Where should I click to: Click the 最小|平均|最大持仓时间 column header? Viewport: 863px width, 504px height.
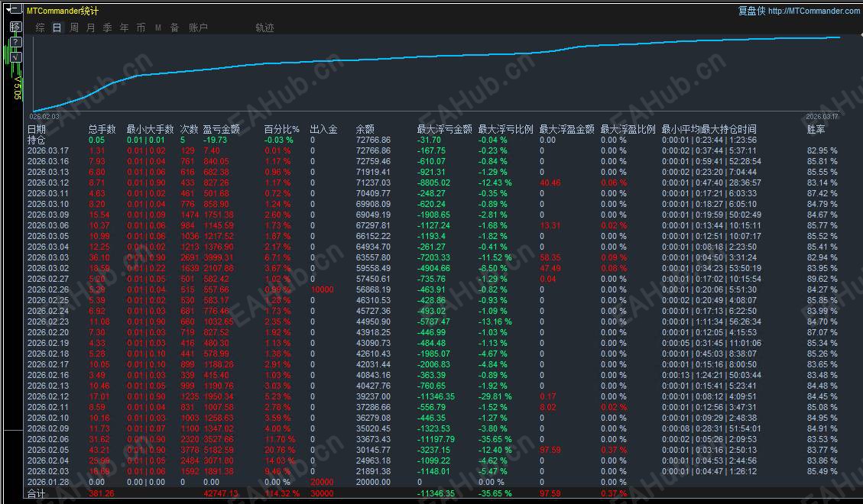click(x=709, y=129)
